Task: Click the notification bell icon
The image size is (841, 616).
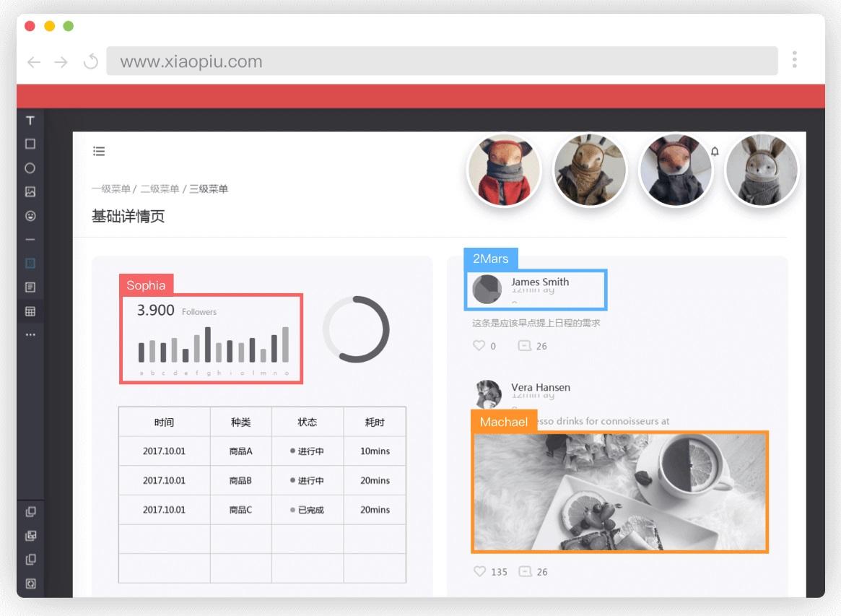Action: 715,152
